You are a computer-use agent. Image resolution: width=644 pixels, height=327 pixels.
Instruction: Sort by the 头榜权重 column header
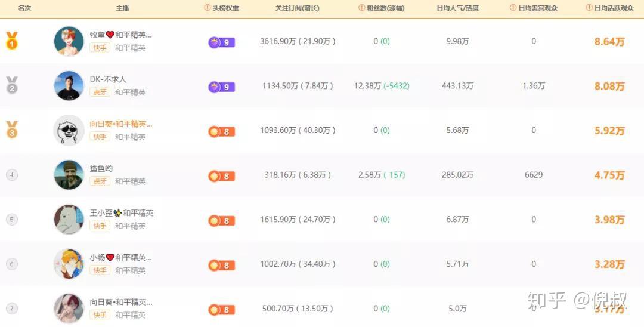[225, 8]
